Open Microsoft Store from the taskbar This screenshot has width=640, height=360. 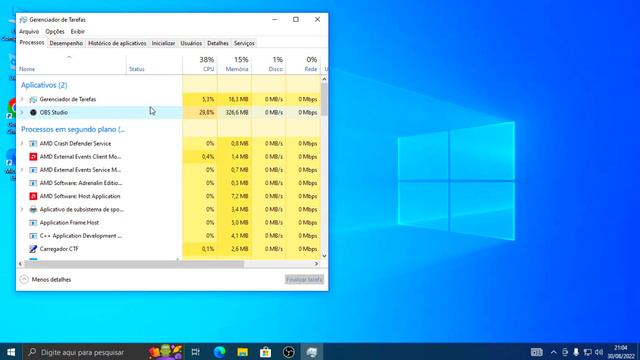(265, 352)
